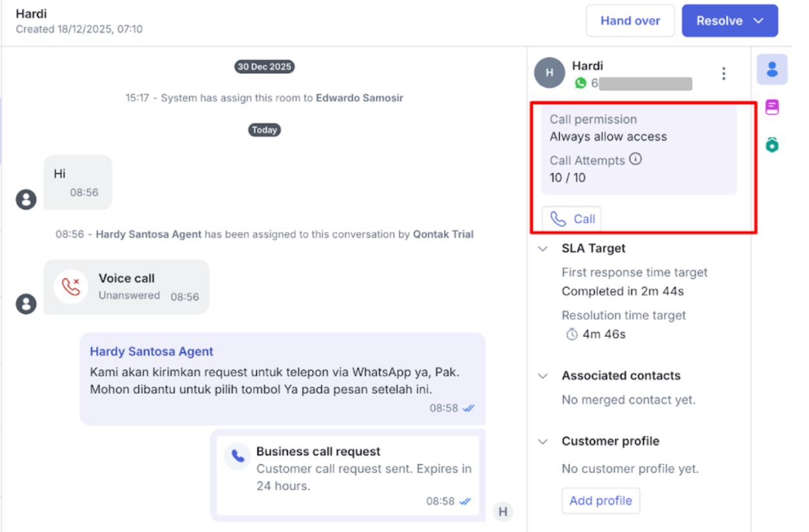
Task: Collapse the Customer profile section
Action: 543,442
